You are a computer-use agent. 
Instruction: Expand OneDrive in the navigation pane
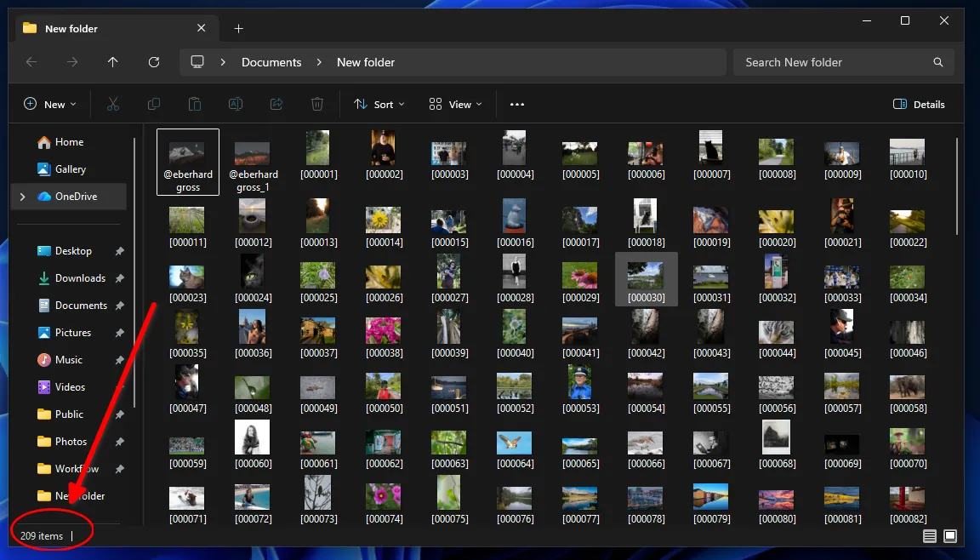[x=22, y=196]
